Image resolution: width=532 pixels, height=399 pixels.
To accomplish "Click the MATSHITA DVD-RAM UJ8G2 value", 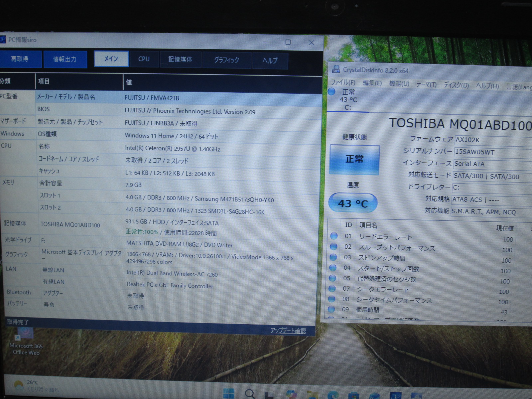I will (180, 244).
